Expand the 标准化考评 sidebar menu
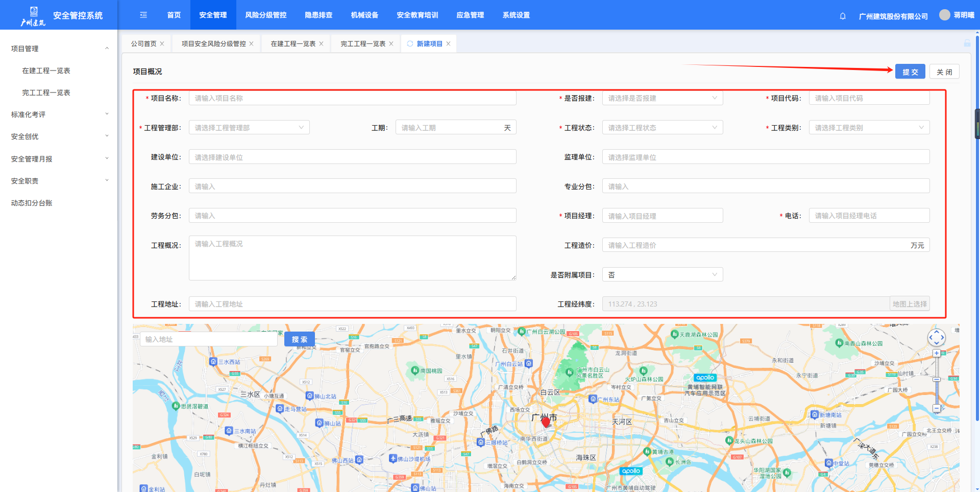Viewport: 980px width, 492px height. (x=59, y=114)
